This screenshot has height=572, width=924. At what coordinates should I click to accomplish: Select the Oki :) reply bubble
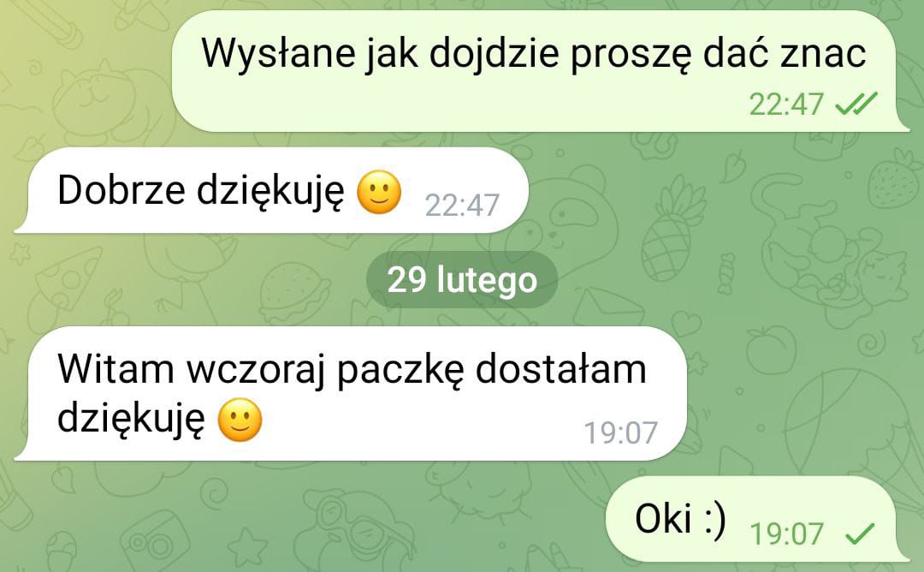point(758,519)
